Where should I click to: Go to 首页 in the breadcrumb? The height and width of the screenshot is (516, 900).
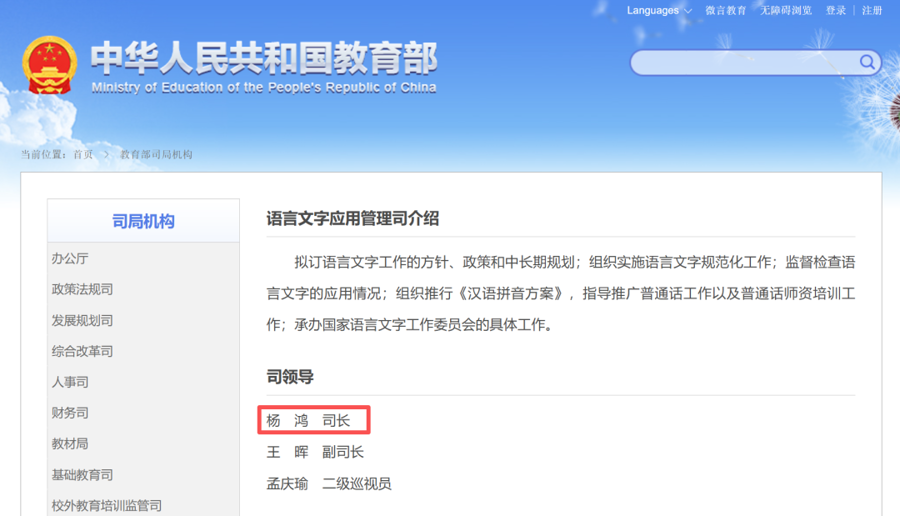coord(83,155)
